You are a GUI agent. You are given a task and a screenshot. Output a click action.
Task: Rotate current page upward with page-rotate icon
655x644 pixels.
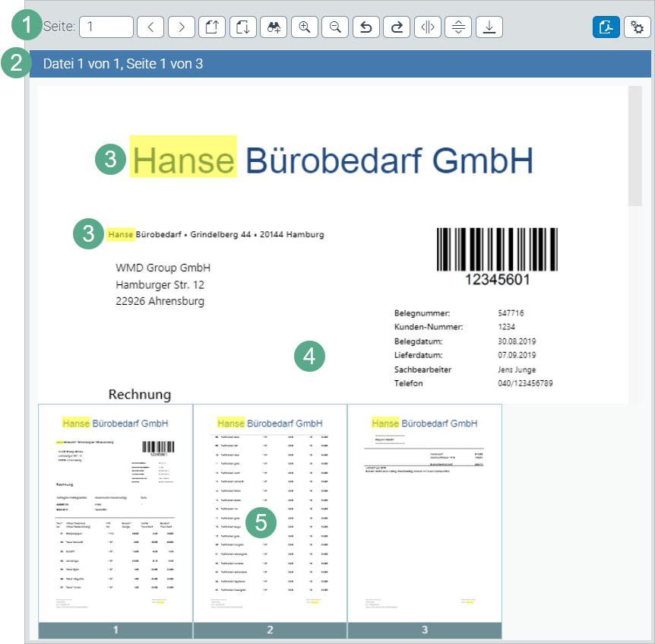tap(212, 27)
